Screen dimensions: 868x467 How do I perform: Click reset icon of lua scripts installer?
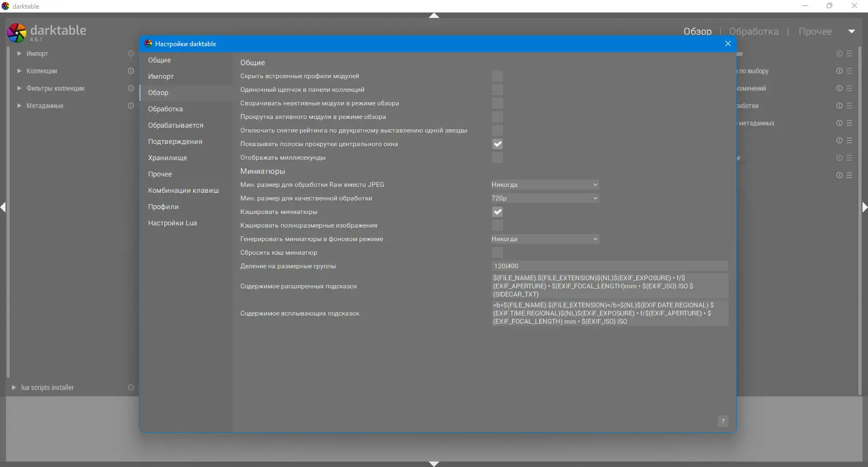[x=131, y=388]
